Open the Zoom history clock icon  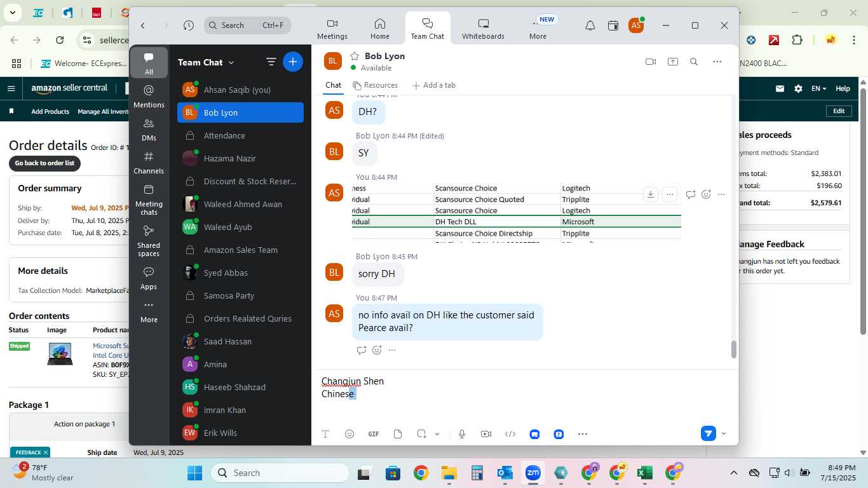click(189, 25)
